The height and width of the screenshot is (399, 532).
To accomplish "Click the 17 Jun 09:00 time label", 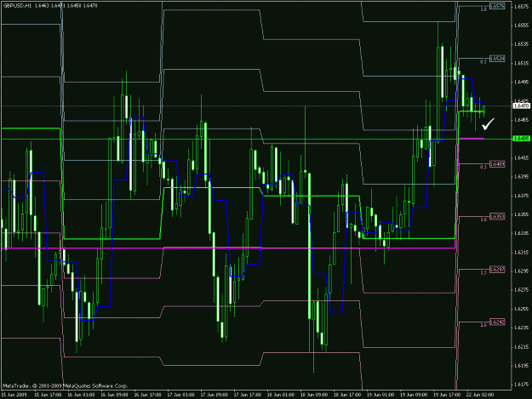I will (215, 395).
